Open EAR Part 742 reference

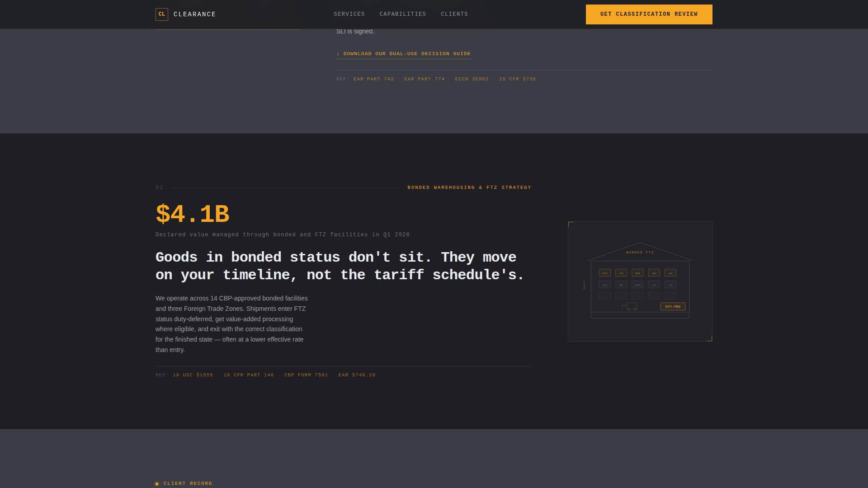tap(373, 79)
